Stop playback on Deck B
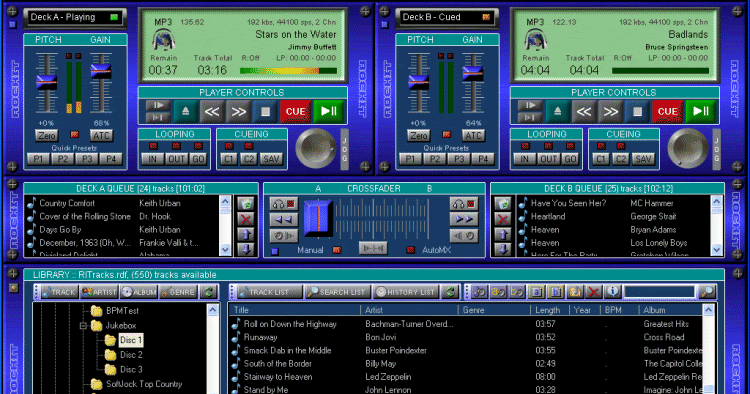 pyautogui.click(x=637, y=112)
